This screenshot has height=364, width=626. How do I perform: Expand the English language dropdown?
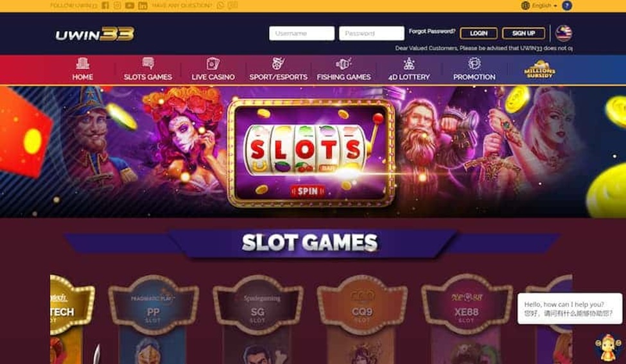coord(539,6)
